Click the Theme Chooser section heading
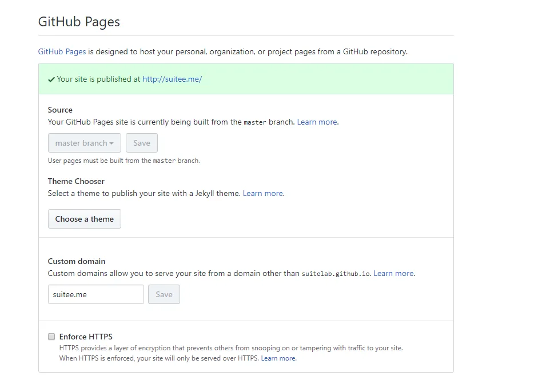Image resolution: width=534 pixels, height=392 pixels. pos(76,181)
